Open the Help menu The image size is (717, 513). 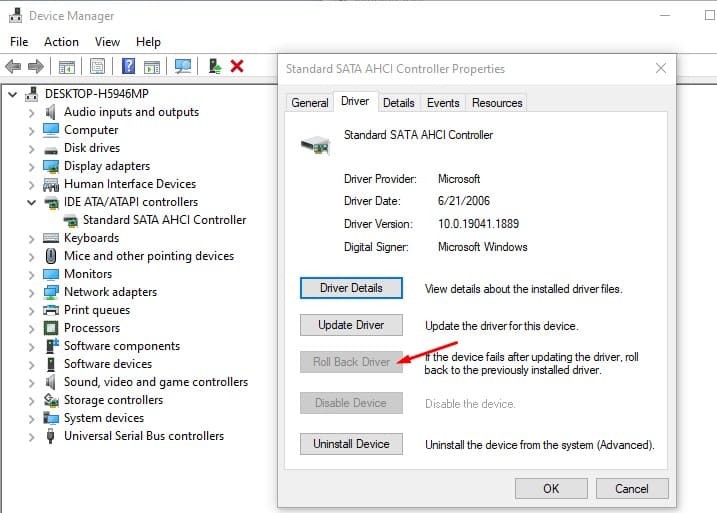(148, 42)
